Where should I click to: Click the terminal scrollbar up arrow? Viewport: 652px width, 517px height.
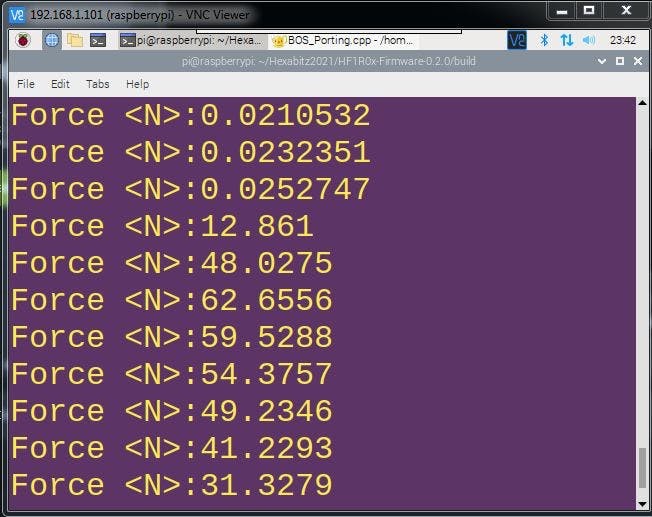(x=642, y=102)
